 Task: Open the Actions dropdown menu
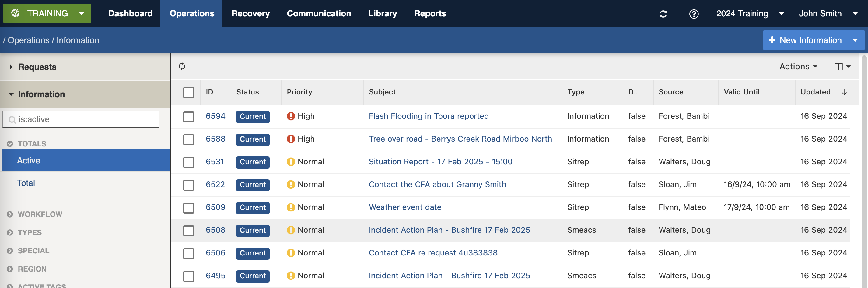pos(798,67)
